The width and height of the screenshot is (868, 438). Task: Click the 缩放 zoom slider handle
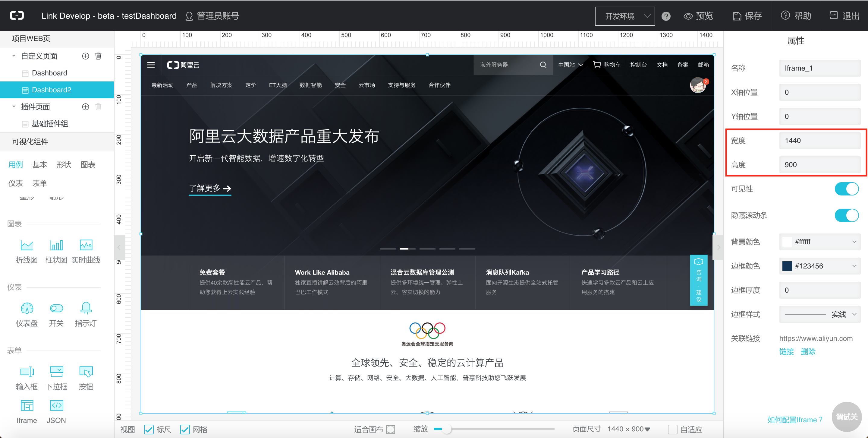click(x=446, y=429)
